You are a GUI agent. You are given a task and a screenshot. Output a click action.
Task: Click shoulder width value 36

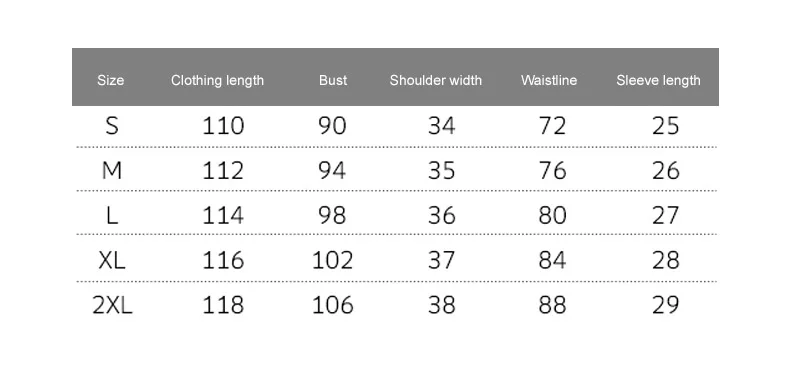(x=442, y=216)
